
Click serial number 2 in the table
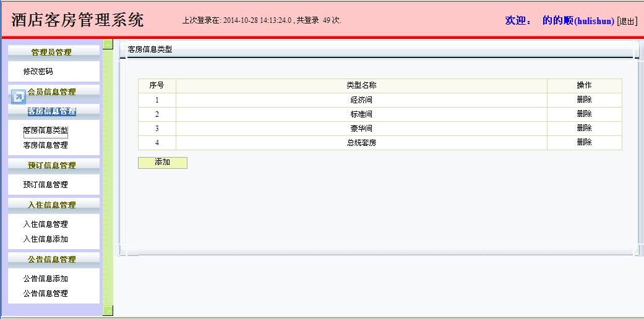(157, 114)
